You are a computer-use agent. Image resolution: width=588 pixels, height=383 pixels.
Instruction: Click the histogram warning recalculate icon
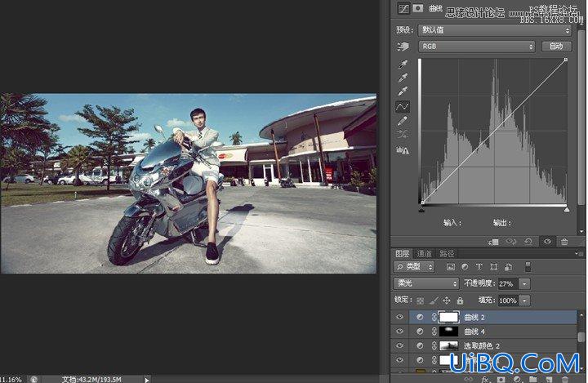click(403, 150)
